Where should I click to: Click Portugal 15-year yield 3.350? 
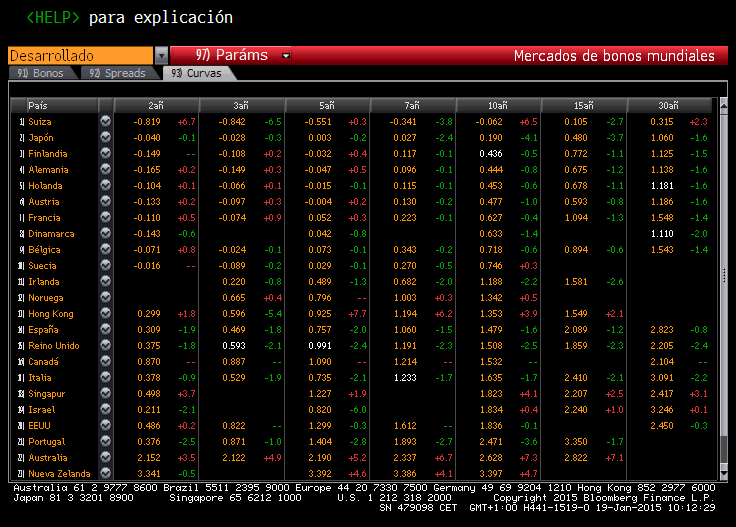[x=576, y=442]
